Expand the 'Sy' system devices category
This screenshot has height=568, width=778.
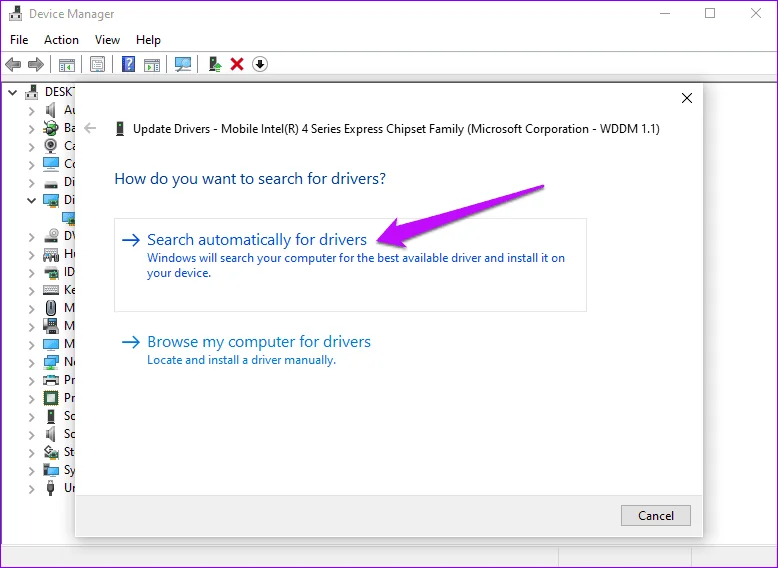click(31, 471)
